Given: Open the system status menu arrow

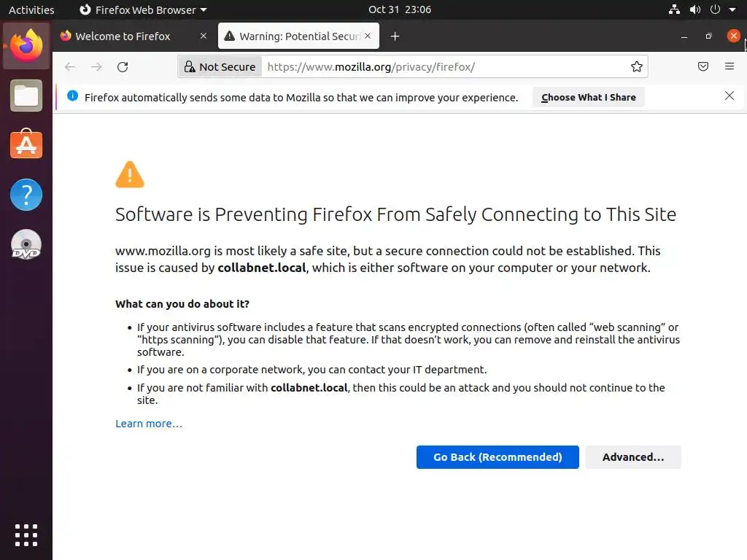Looking at the screenshot, I should (732, 9).
